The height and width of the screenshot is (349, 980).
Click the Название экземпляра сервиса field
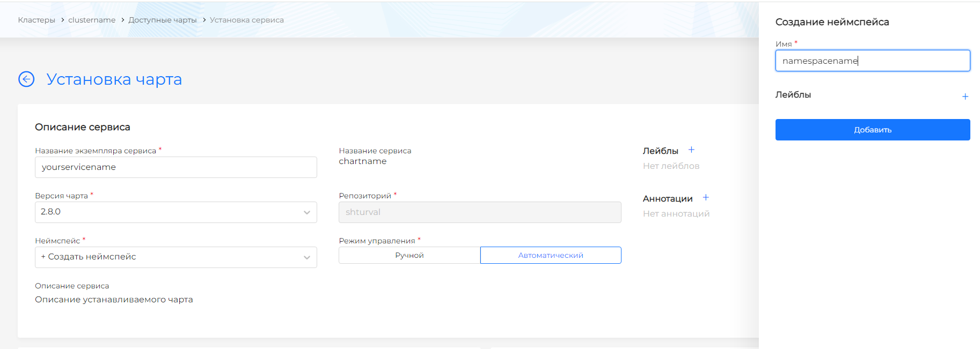[x=175, y=167]
